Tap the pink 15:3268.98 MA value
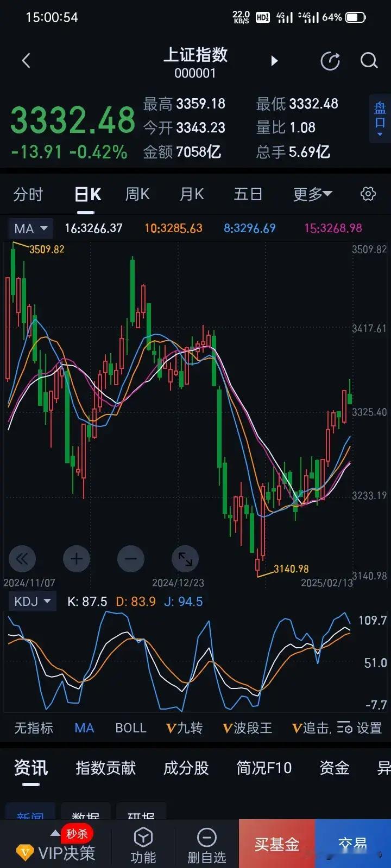This screenshot has width=391, height=868. pyautogui.click(x=333, y=228)
